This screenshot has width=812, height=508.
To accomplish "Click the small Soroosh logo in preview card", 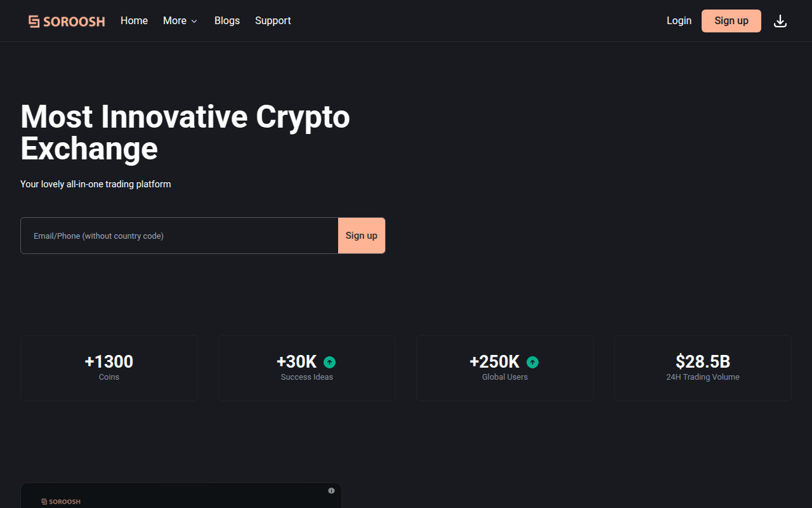I will pyautogui.click(x=61, y=502).
